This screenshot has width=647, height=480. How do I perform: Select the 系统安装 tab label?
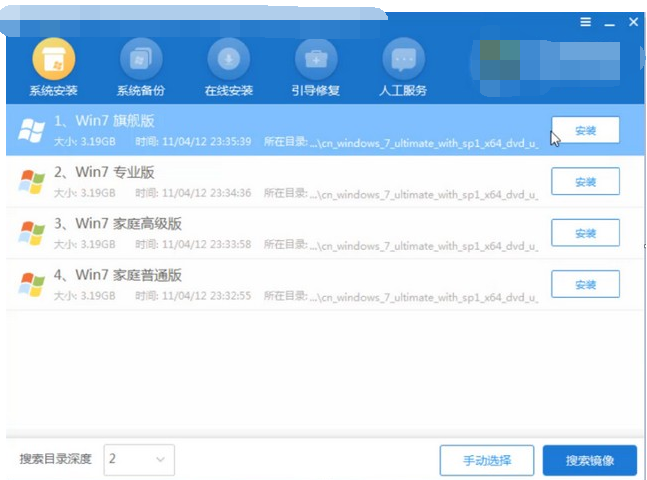(x=54, y=90)
